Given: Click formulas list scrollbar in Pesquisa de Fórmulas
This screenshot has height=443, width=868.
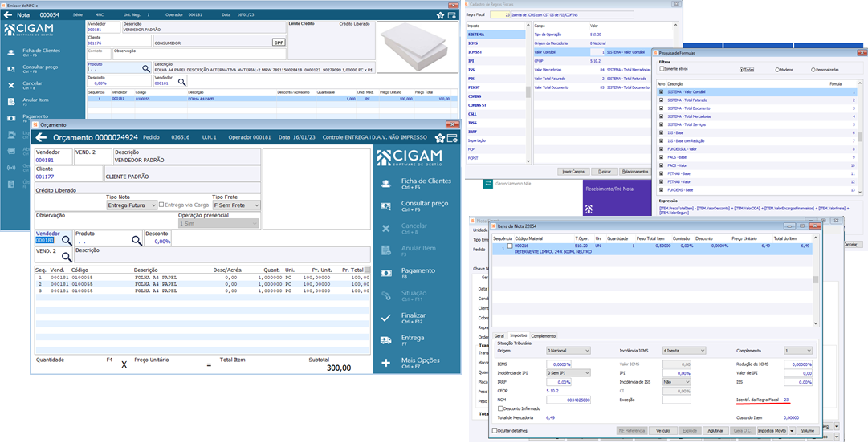Looking at the screenshot, I should coord(860,138).
